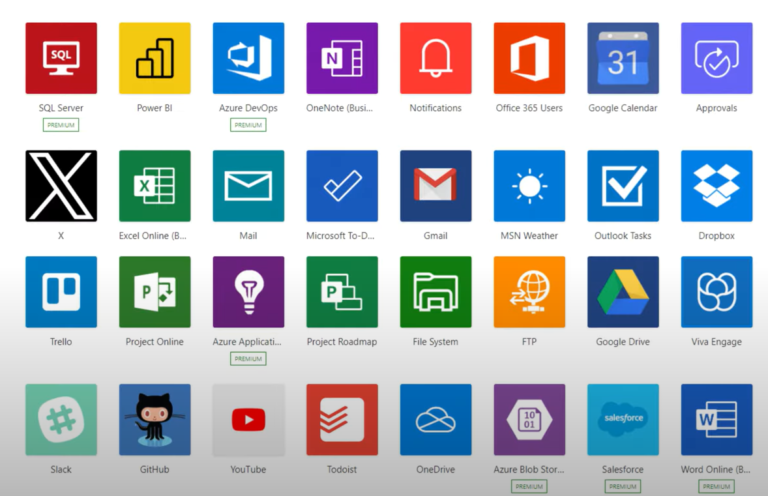Click the 'Approvals' label text
This screenshot has width=768, height=496.
tap(717, 108)
